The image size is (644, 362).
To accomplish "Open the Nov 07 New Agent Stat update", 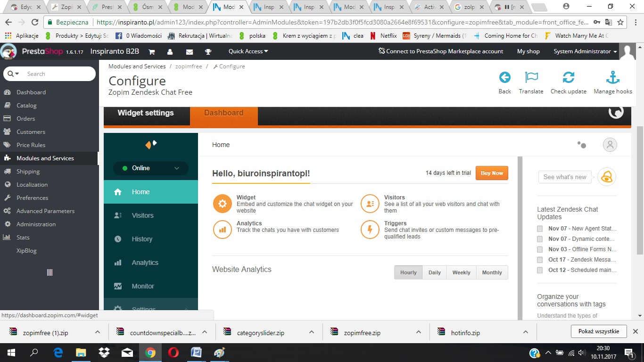I will coord(582,229).
